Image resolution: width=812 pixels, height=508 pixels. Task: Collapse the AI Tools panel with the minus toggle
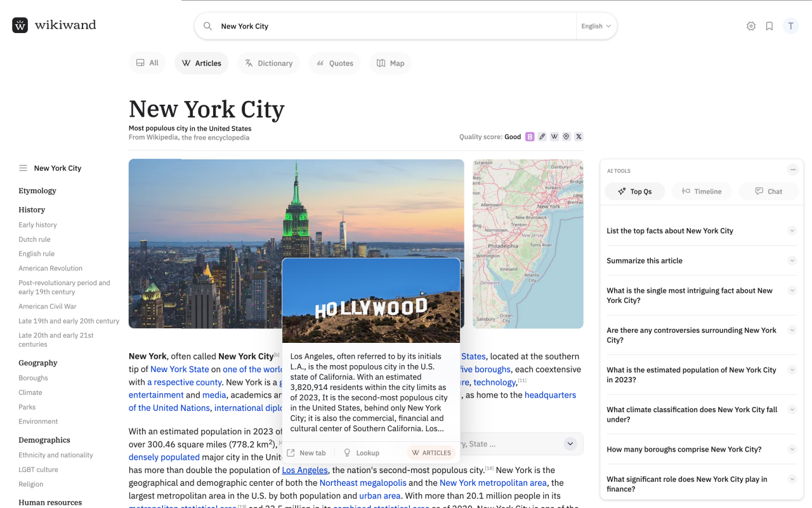point(792,170)
